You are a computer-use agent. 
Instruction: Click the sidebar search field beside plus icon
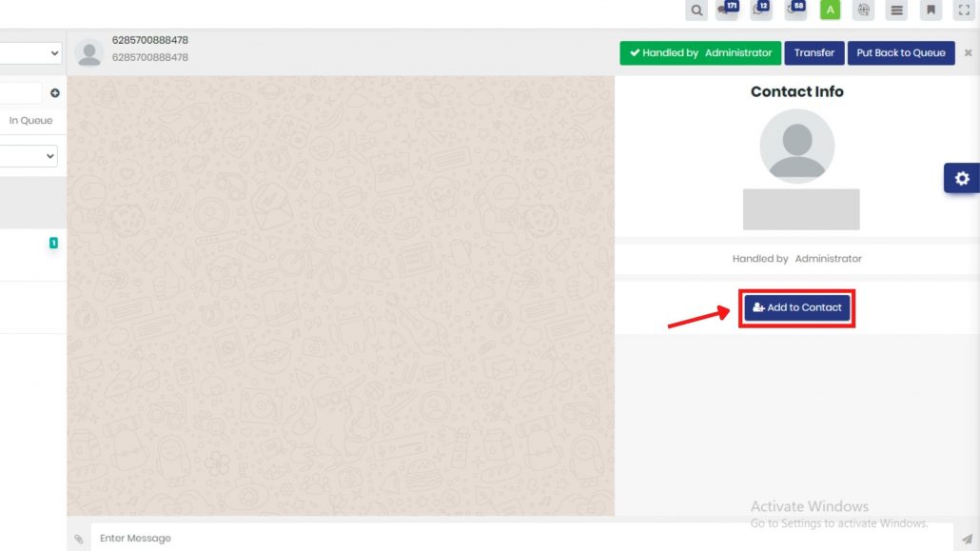pos(21,93)
